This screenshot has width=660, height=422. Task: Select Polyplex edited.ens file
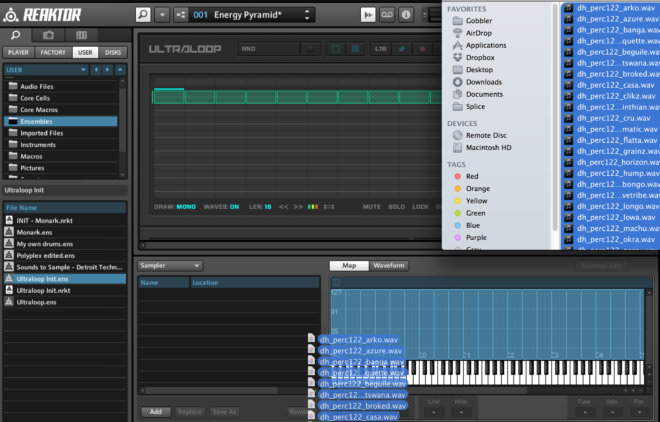[x=65, y=255]
